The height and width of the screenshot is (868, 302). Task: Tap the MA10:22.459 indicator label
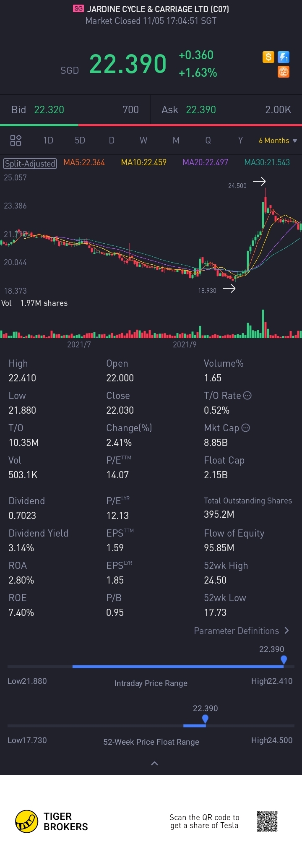(143, 162)
